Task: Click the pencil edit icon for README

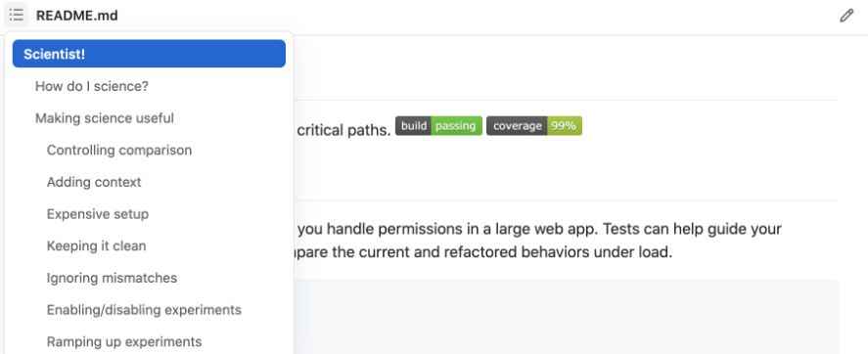Action: [846, 16]
